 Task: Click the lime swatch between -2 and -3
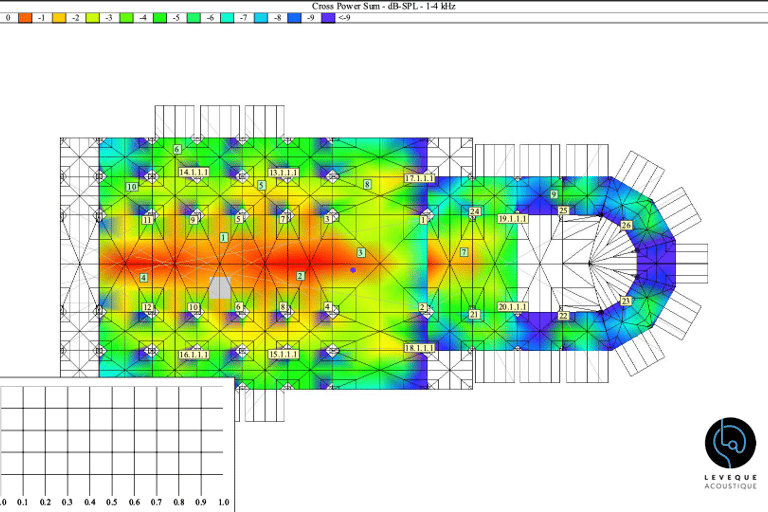tap(93, 18)
